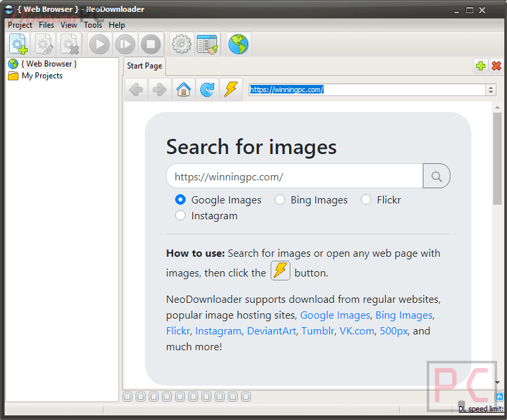The height and width of the screenshot is (420, 507).
Task: Add a new tab with the green plus
Action: (x=481, y=66)
